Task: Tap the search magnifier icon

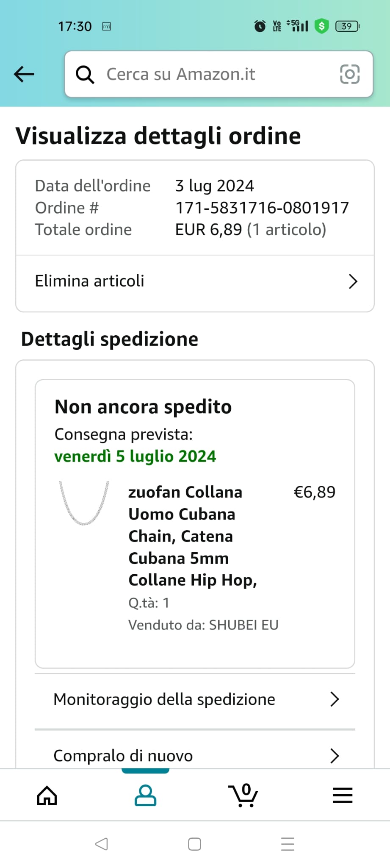Action: tap(85, 75)
